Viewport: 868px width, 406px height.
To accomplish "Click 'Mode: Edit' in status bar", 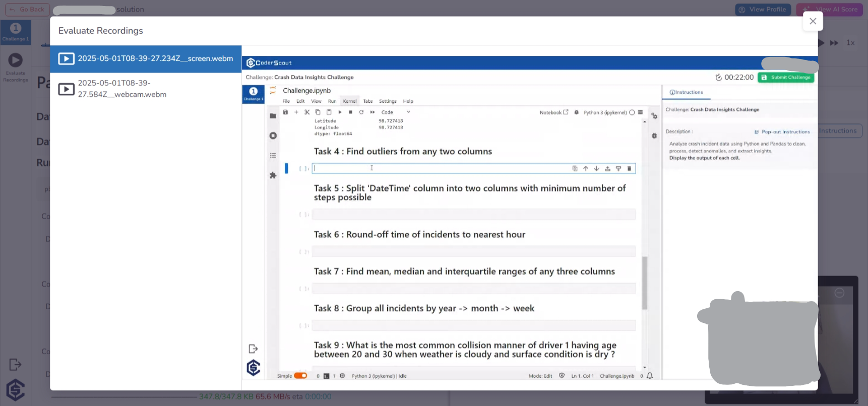I will [540, 376].
